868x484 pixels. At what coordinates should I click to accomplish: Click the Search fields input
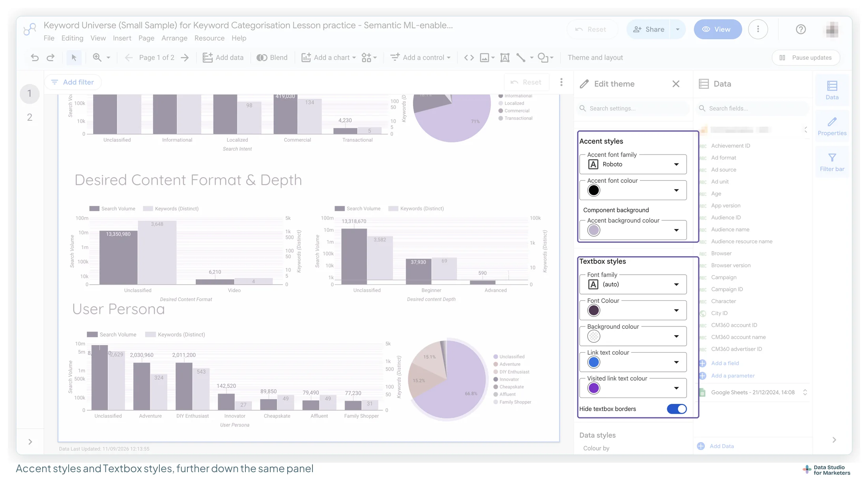click(753, 108)
